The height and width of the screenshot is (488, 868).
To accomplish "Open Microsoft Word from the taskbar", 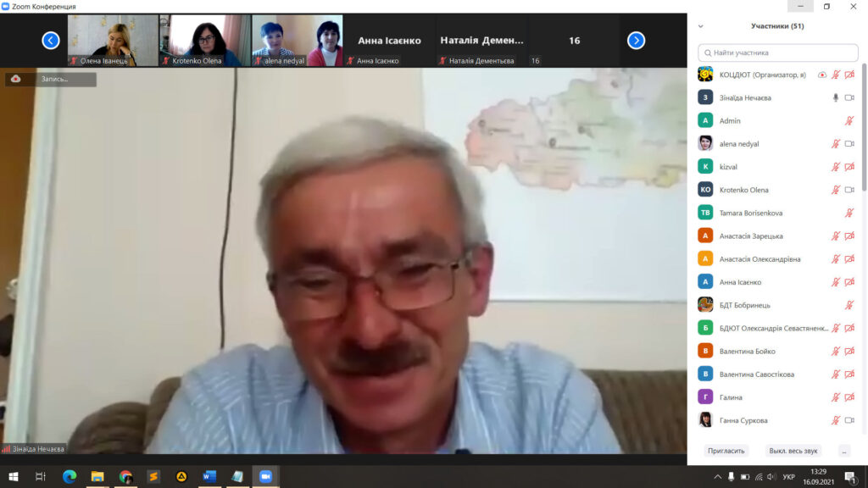I will (x=209, y=476).
